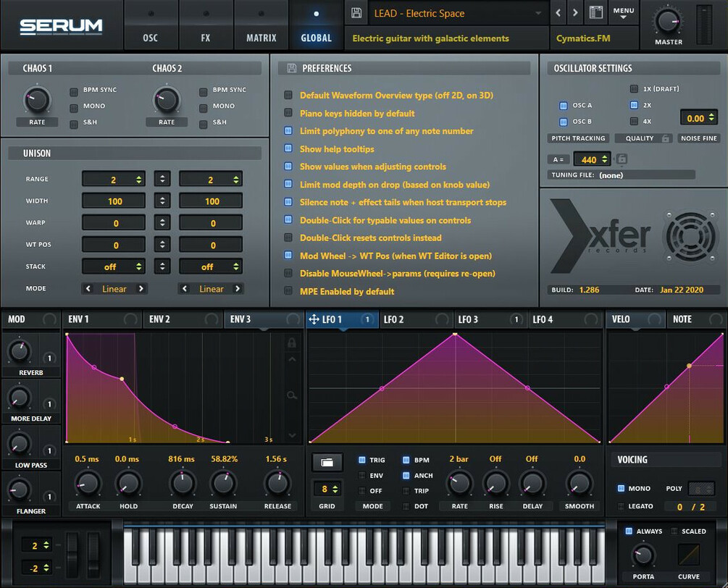Click the first unison WIDTH 100 field

click(114, 201)
